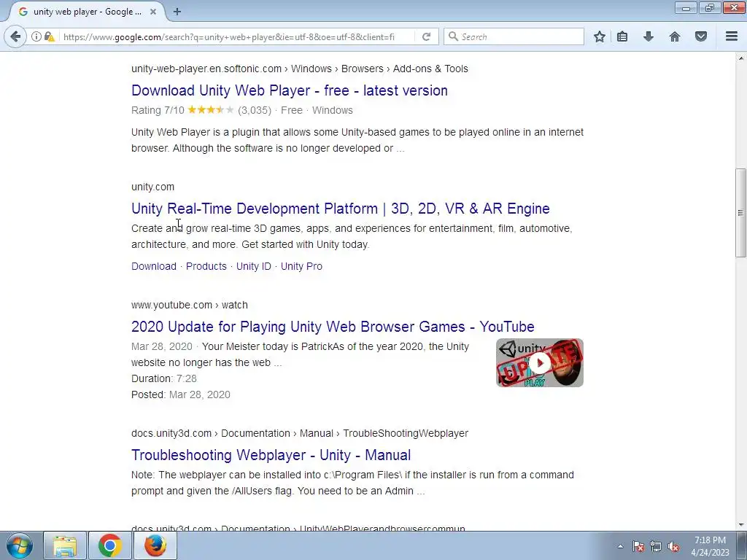Click the scrollbar down arrow
Screen dimensions: 747x560
pyautogui.click(x=740, y=525)
